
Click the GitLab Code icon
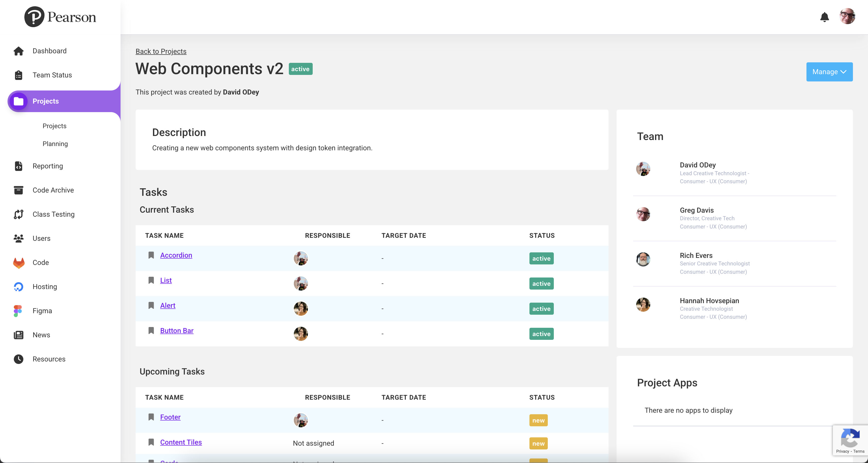tap(19, 263)
